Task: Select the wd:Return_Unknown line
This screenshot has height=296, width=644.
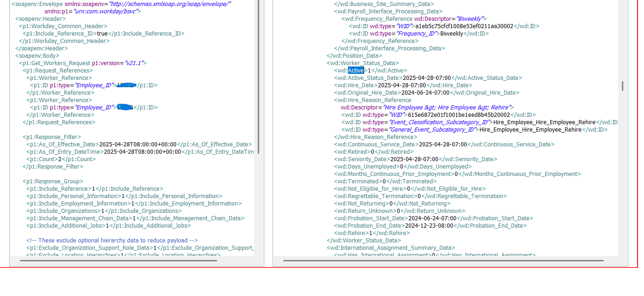Action: point(400,211)
